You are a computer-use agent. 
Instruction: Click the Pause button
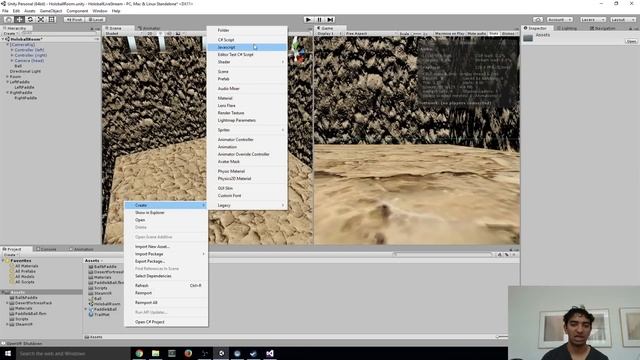click(x=320, y=20)
